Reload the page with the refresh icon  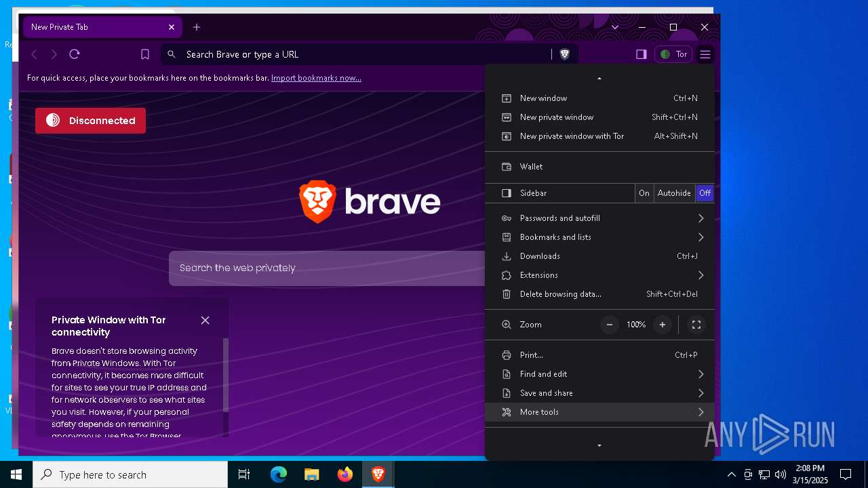(75, 54)
